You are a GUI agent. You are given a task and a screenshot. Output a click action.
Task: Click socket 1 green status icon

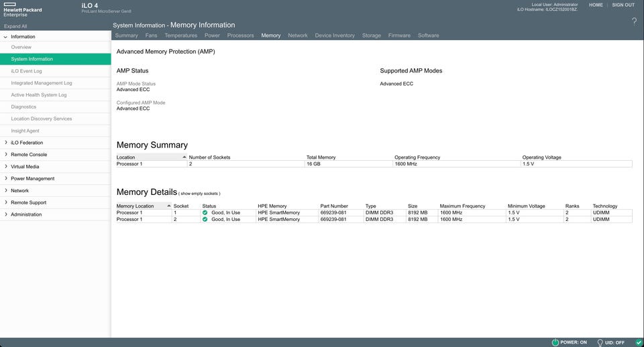tap(205, 212)
